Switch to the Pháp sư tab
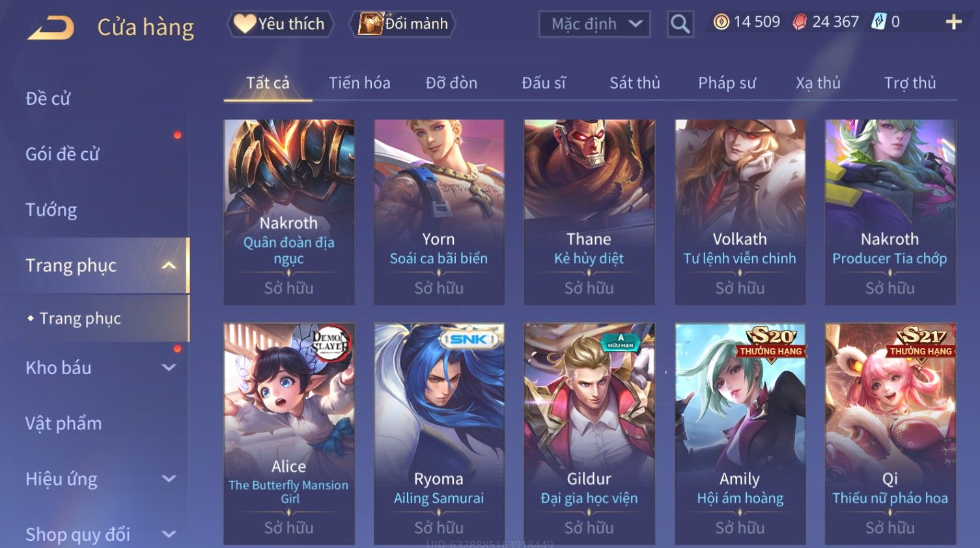 pos(727,83)
